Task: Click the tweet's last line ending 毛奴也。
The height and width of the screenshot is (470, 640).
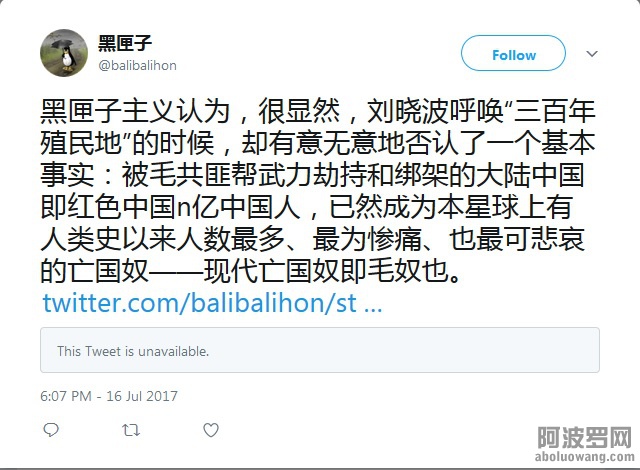Action: (x=251, y=271)
